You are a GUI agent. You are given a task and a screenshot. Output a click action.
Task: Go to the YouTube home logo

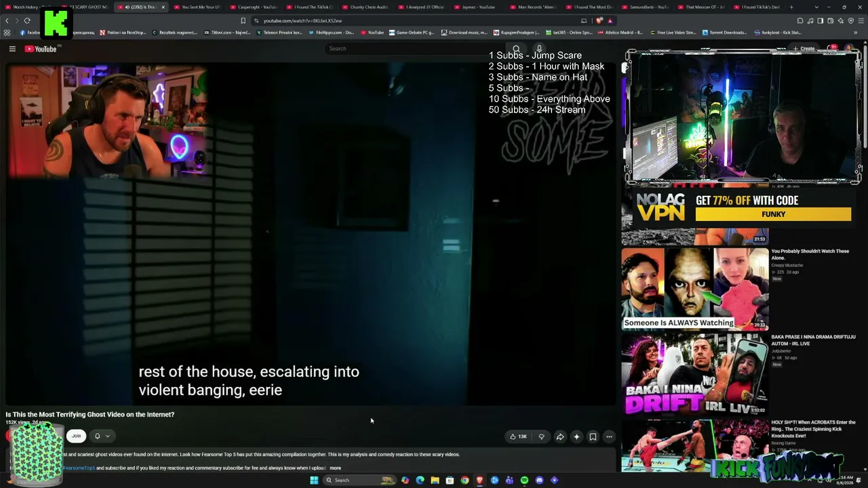pyautogui.click(x=41, y=49)
